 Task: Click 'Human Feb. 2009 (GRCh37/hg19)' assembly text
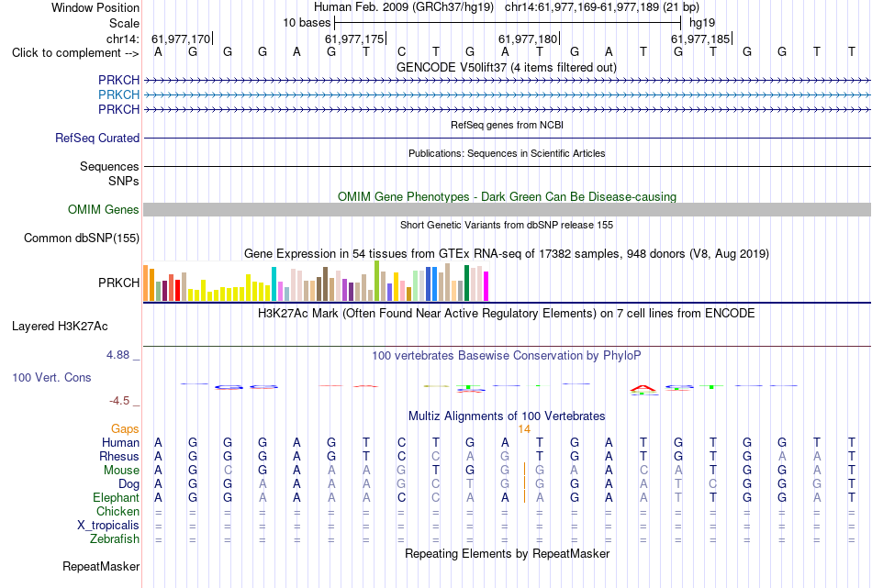tap(404, 7)
